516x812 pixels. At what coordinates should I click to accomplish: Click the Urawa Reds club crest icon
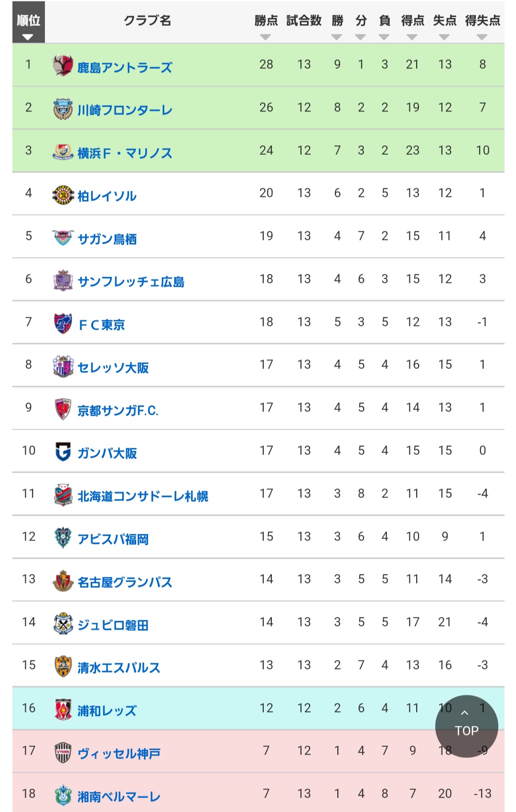63,709
